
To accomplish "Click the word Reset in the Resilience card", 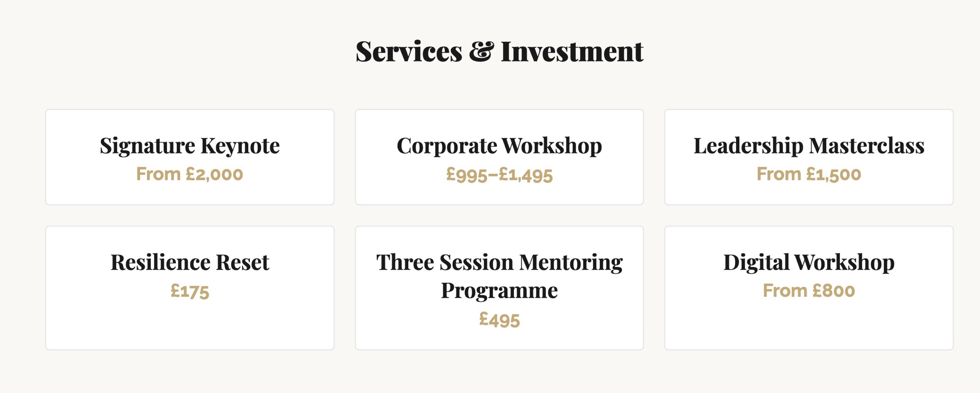I will click(243, 263).
